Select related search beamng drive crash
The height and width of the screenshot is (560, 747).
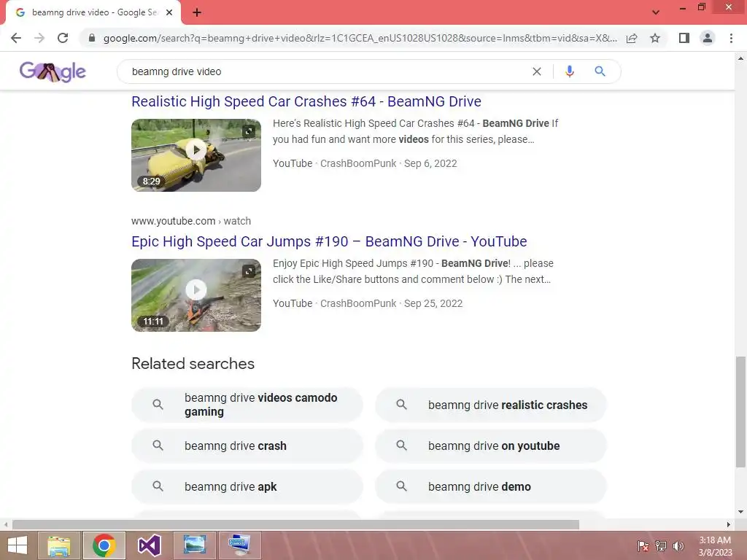coord(247,446)
